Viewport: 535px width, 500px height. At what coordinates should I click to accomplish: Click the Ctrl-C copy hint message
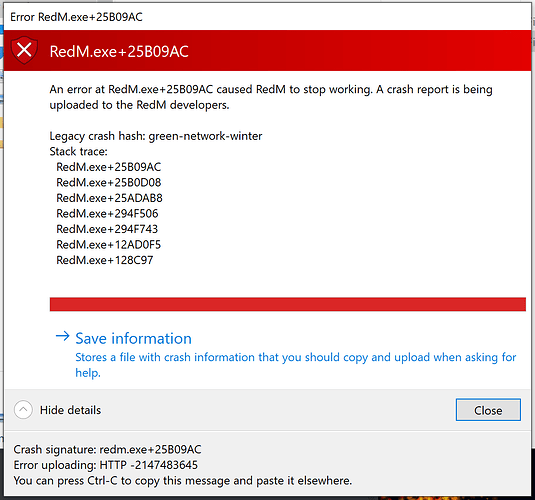(183, 481)
